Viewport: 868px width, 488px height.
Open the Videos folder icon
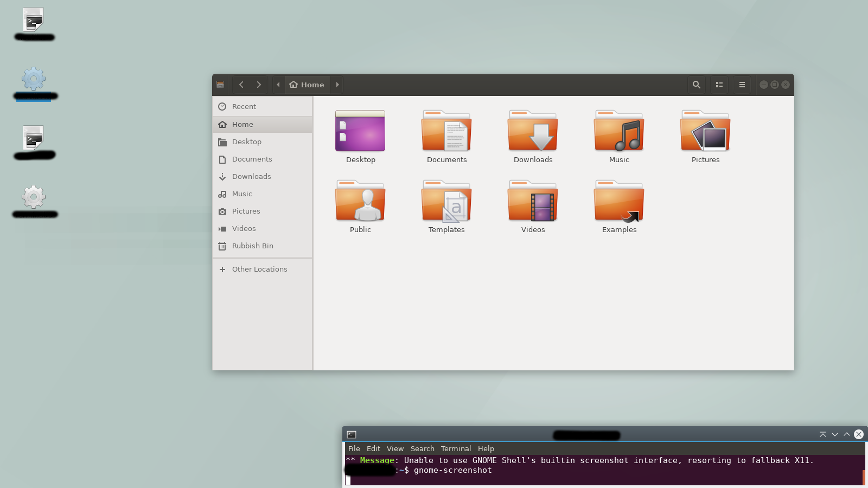[533, 201]
